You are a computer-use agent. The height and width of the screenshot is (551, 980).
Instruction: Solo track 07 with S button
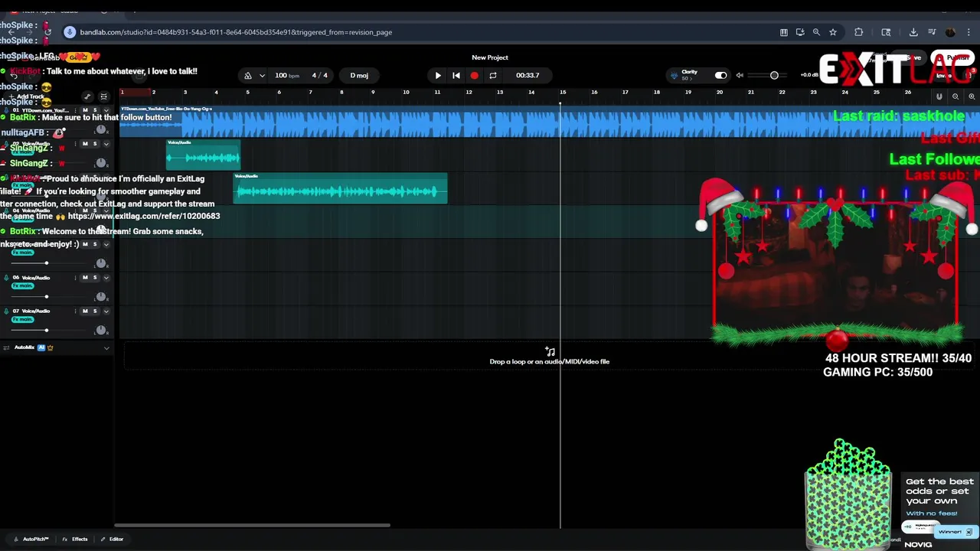point(95,311)
